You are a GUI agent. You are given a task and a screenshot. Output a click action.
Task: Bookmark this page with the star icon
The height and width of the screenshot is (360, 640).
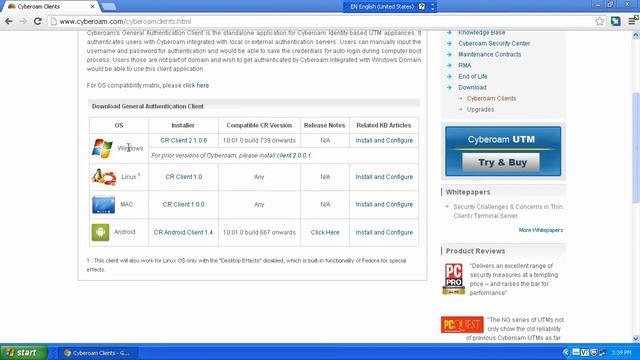point(600,21)
